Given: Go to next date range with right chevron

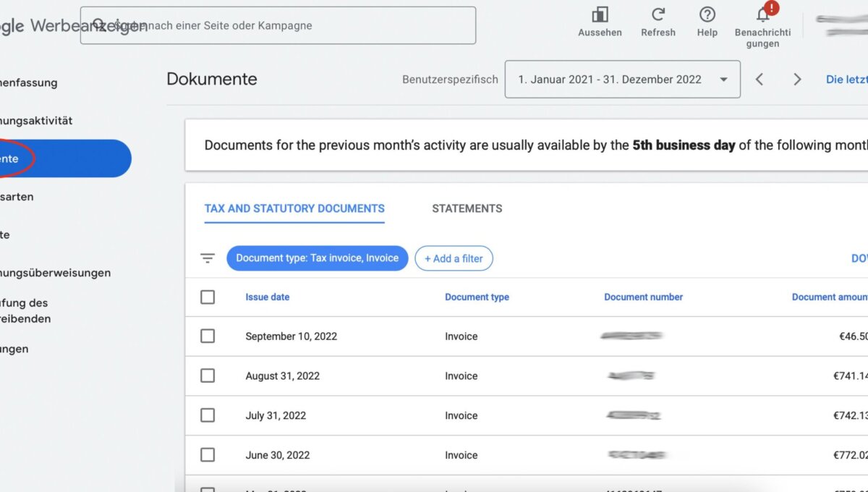Looking at the screenshot, I should 796,79.
